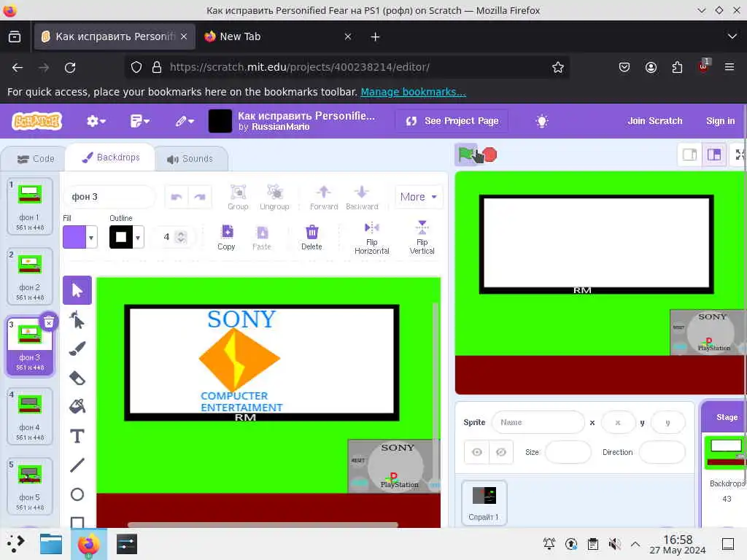Select backdrop thumbnail фон 1
Viewport: 747px width, 560px height.
(29, 206)
